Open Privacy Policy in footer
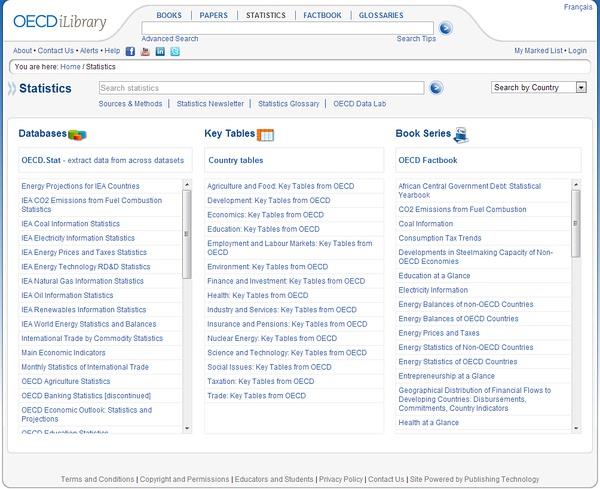 (x=341, y=479)
